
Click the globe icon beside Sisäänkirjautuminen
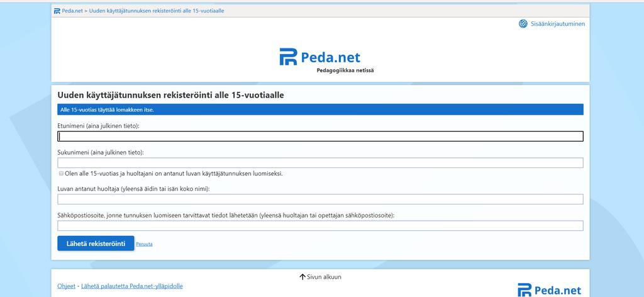(523, 24)
